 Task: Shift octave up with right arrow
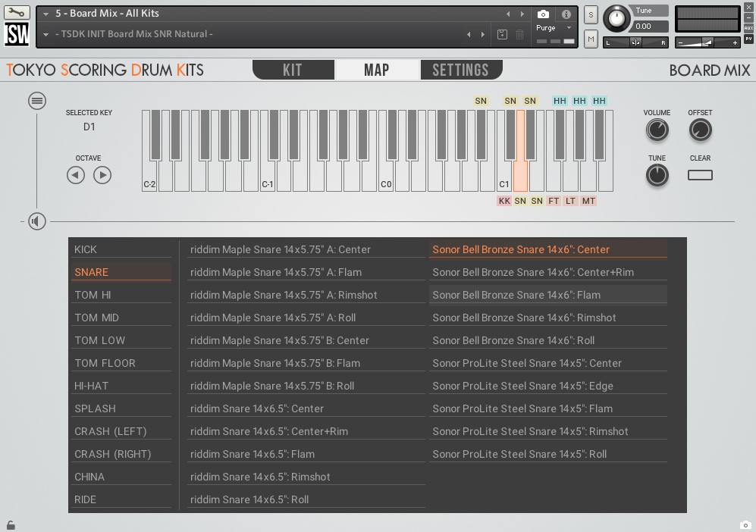102,175
